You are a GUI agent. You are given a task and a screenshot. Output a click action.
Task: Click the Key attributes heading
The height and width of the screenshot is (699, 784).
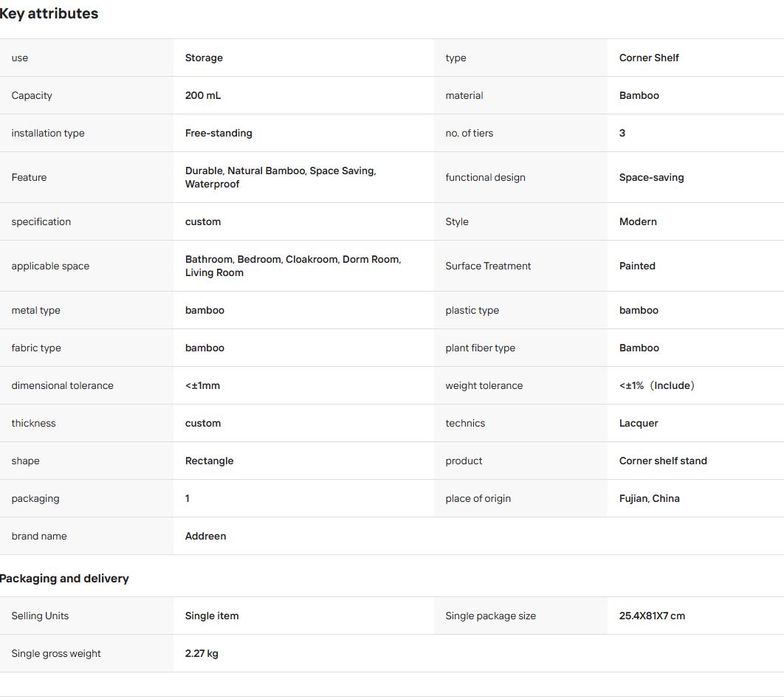coord(49,13)
